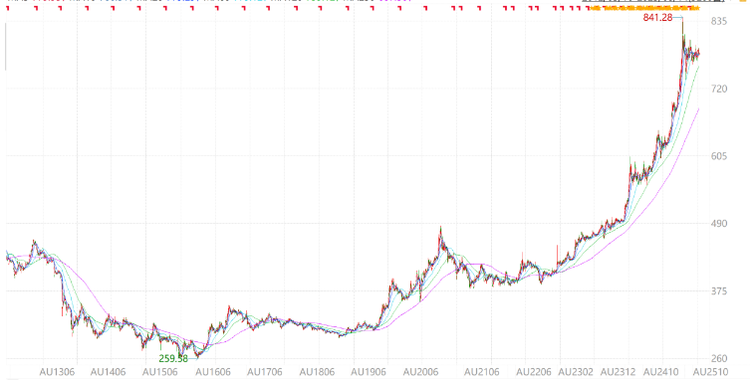Select the AU2006 contract label

pyautogui.click(x=420, y=372)
